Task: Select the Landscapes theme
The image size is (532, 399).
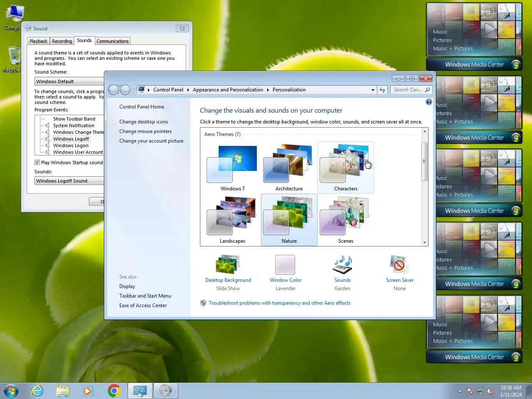Action: (233, 220)
